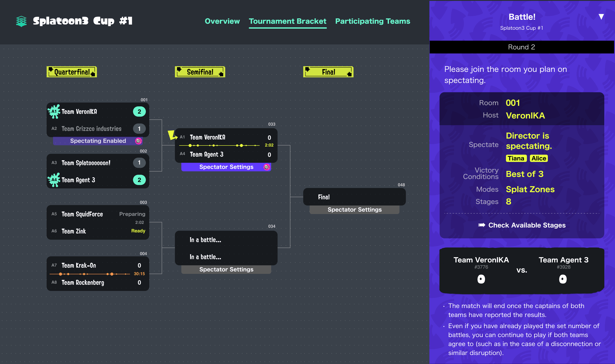The height and width of the screenshot is (364, 615).
Task: Click the Stages value 8
Action: [x=509, y=201]
